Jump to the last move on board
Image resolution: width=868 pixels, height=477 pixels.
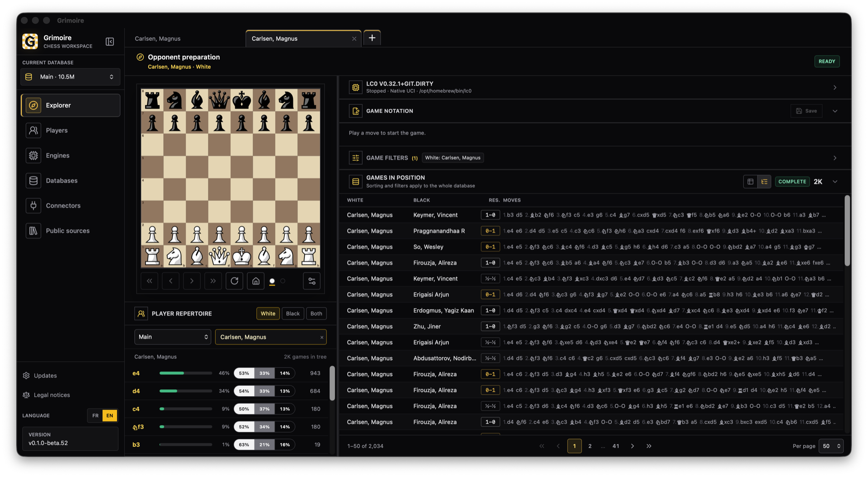213,281
